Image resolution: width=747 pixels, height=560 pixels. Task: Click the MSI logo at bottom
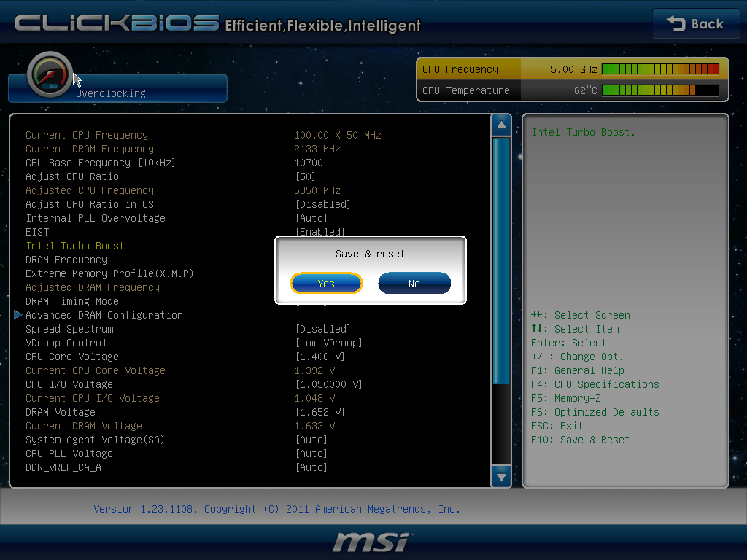(373, 542)
